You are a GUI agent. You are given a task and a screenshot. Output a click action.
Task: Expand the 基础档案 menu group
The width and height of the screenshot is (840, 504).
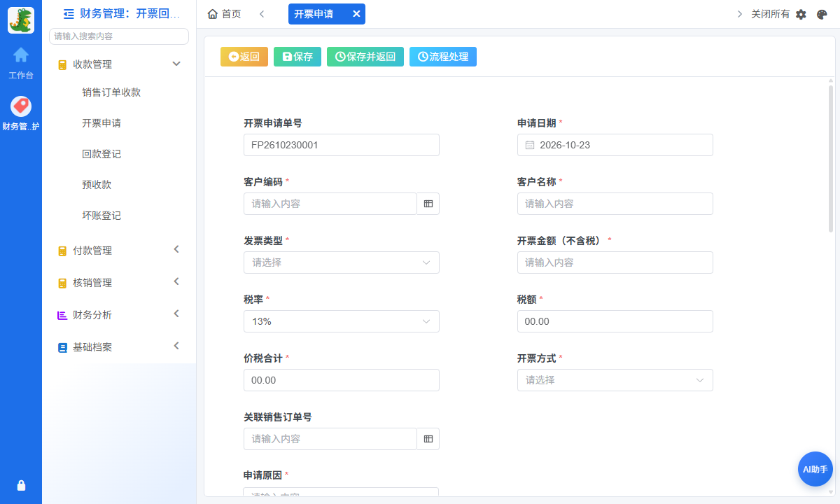click(119, 347)
